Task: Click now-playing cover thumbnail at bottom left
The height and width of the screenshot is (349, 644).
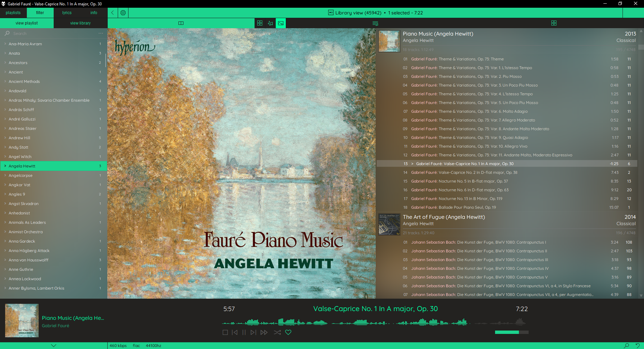Action: pyautogui.click(x=22, y=320)
